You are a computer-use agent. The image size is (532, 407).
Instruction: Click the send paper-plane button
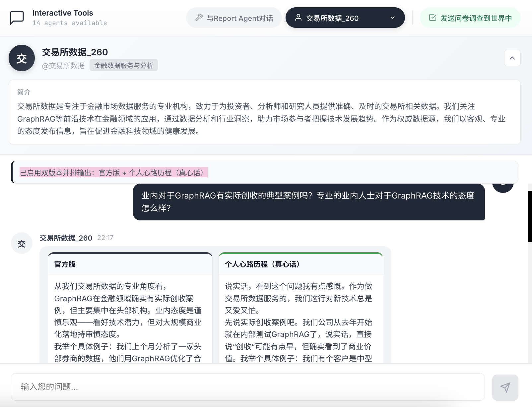(x=505, y=387)
